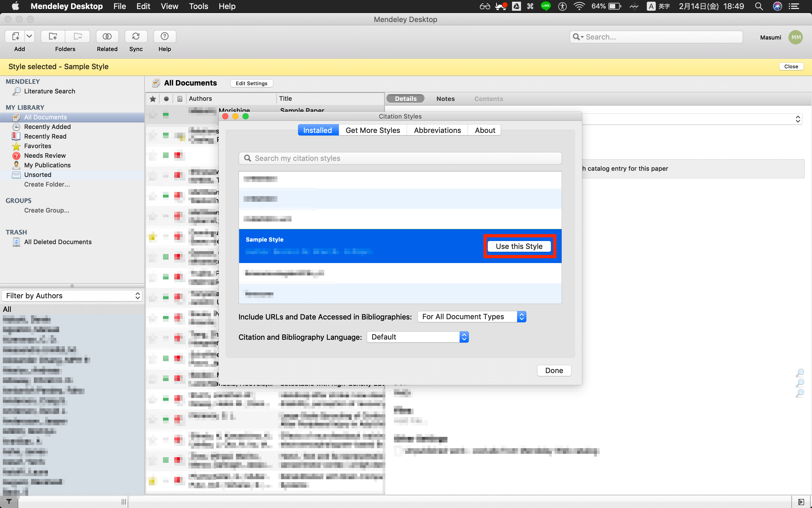Screen dimensions: 812x508
Task: Click the Sync library icon
Action: point(136,36)
